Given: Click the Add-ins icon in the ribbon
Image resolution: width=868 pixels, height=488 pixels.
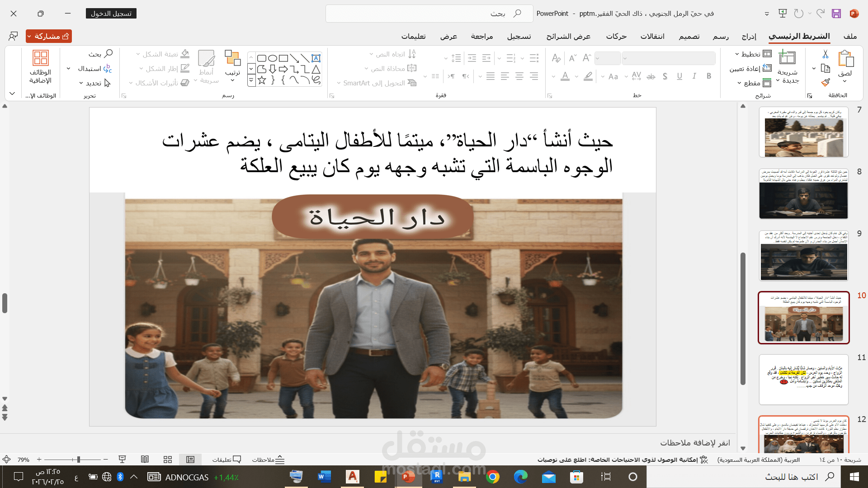Looking at the screenshot, I should click(x=41, y=58).
